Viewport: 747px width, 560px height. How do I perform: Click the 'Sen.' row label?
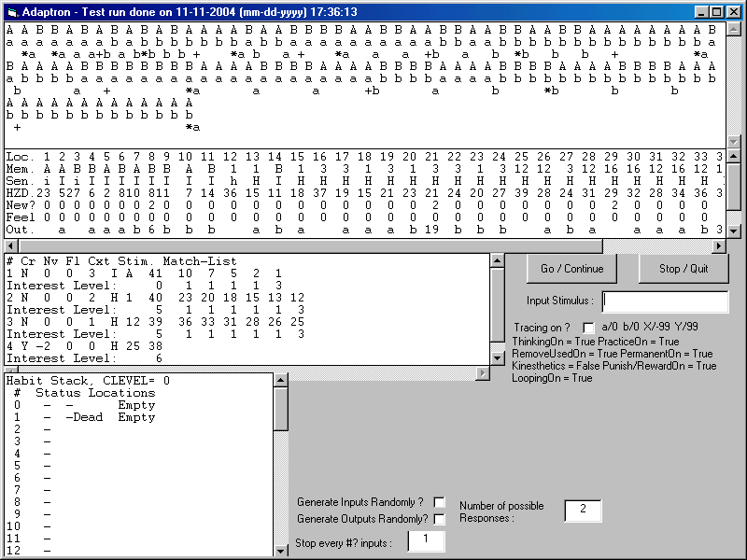(x=21, y=181)
